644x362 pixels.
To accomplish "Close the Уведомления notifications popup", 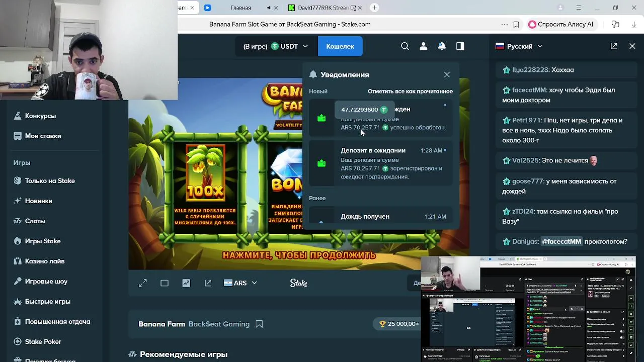I will 447,74.
